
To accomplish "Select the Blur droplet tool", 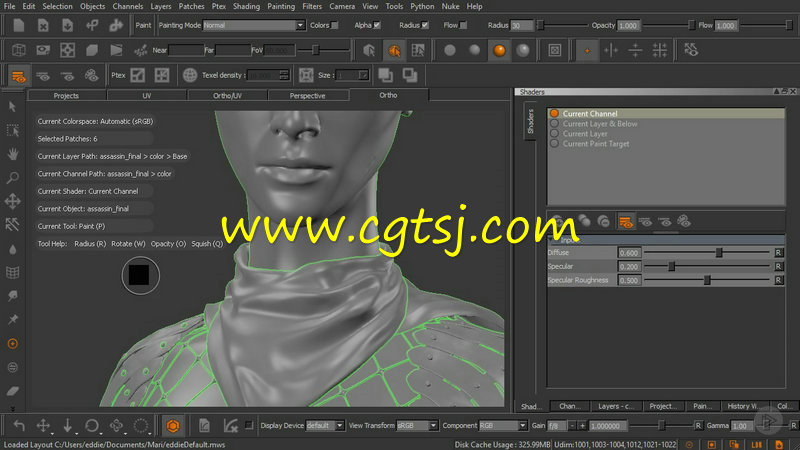I will pos(13,249).
